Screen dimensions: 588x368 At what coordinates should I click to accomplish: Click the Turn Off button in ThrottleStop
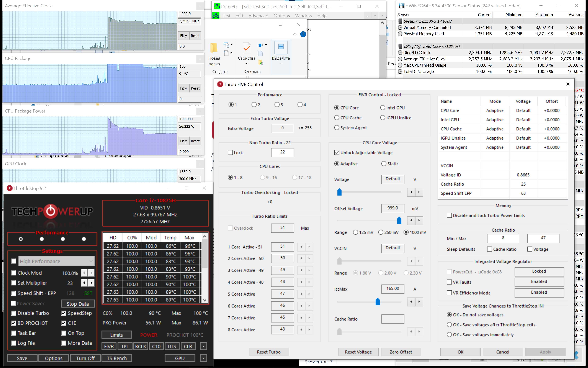(85, 358)
